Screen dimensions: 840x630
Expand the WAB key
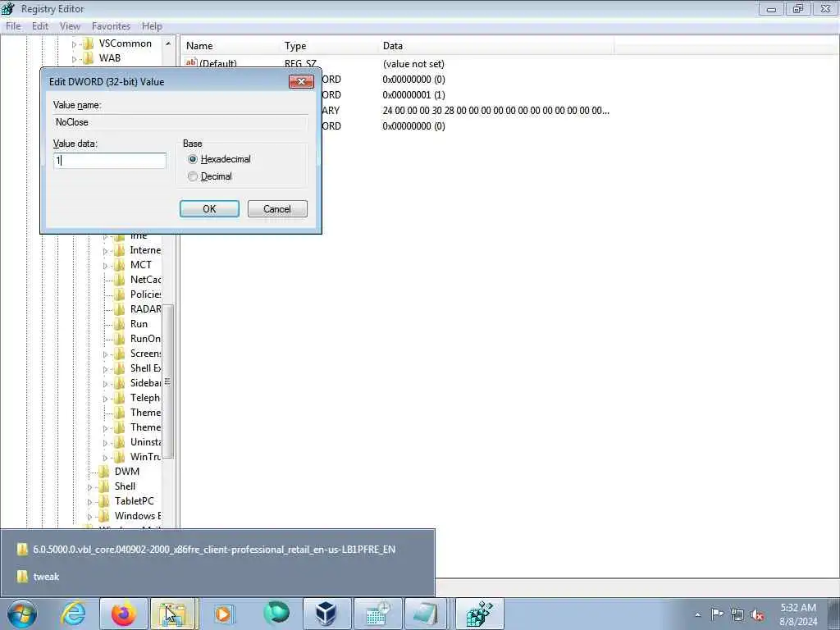[x=74, y=58]
